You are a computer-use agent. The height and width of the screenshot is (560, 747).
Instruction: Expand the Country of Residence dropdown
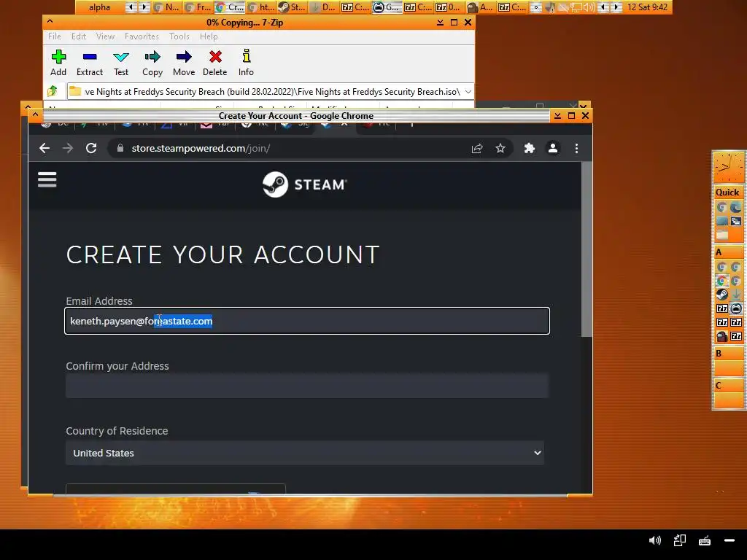pyautogui.click(x=538, y=453)
